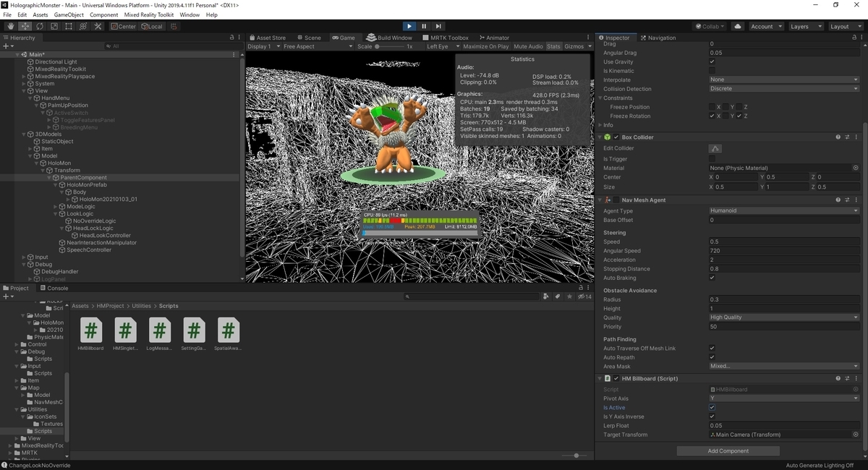868x470 pixels.
Task: Click the Pause button
Action: point(424,26)
